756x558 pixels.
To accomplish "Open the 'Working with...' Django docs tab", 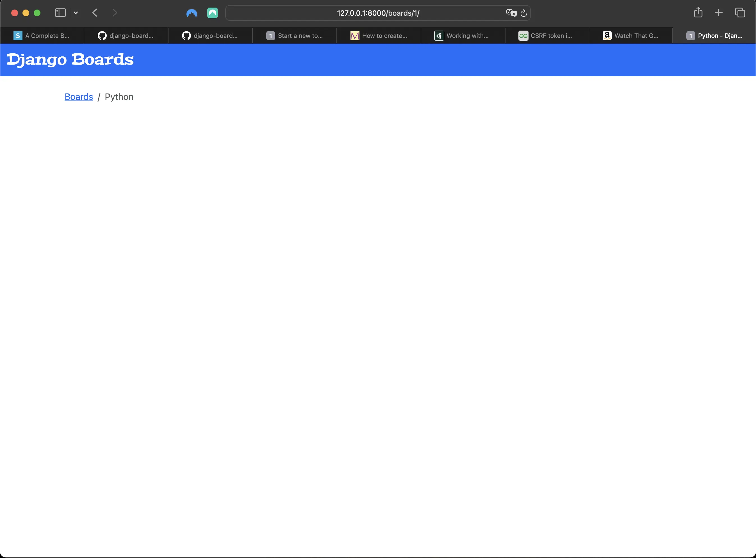I will point(463,36).
